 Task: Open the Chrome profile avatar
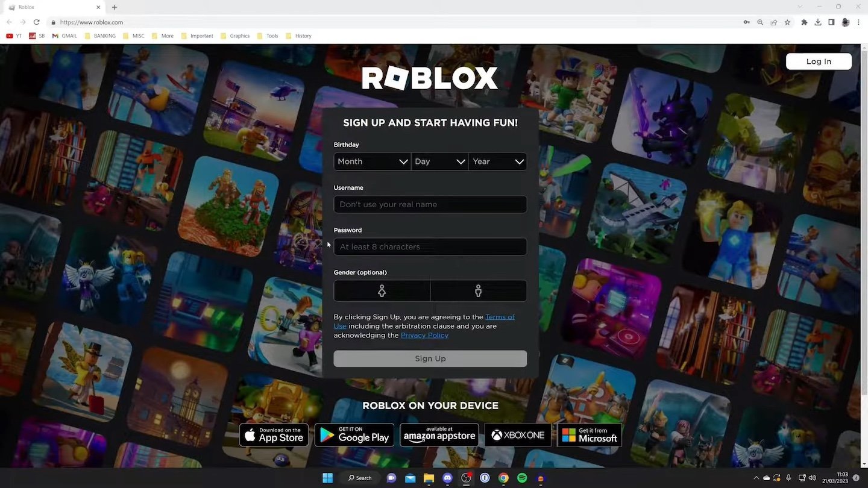point(846,22)
